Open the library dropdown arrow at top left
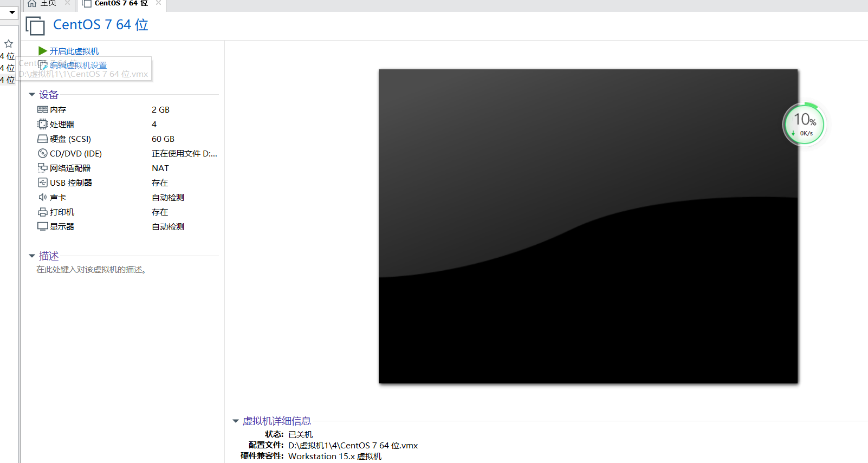 [x=12, y=12]
